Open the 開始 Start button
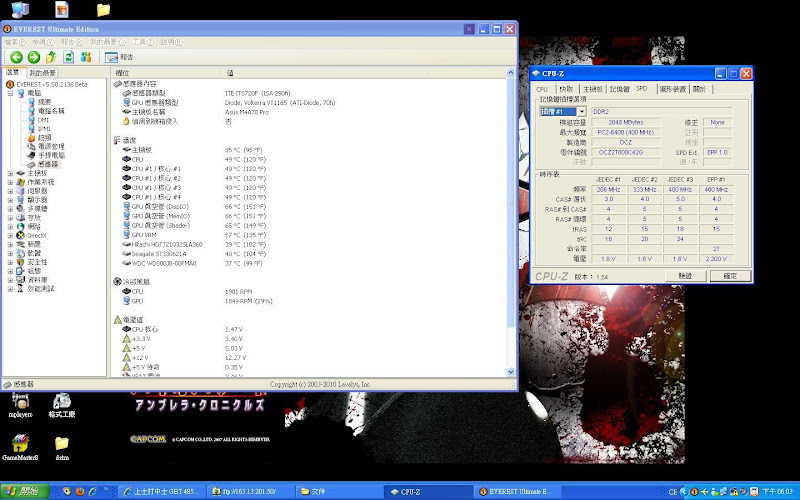The width and height of the screenshot is (800, 500). (24, 492)
